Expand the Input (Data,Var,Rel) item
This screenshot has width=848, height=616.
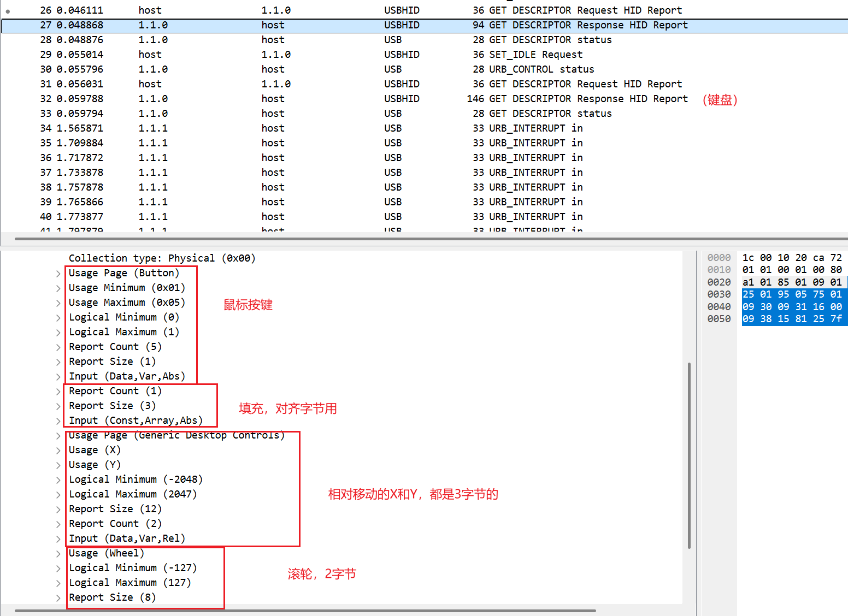point(58,539)
